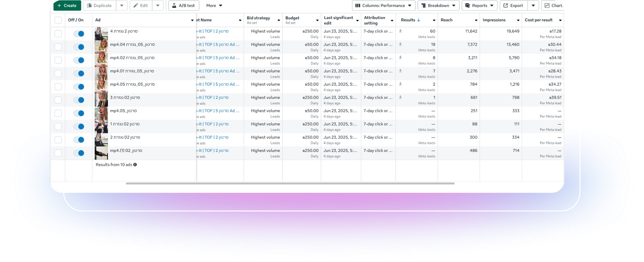Image resolution: width=644 pixels, height=262 pixels.
Task: Tick the select-all checkbox in header
Action: [x=58, y=20]
